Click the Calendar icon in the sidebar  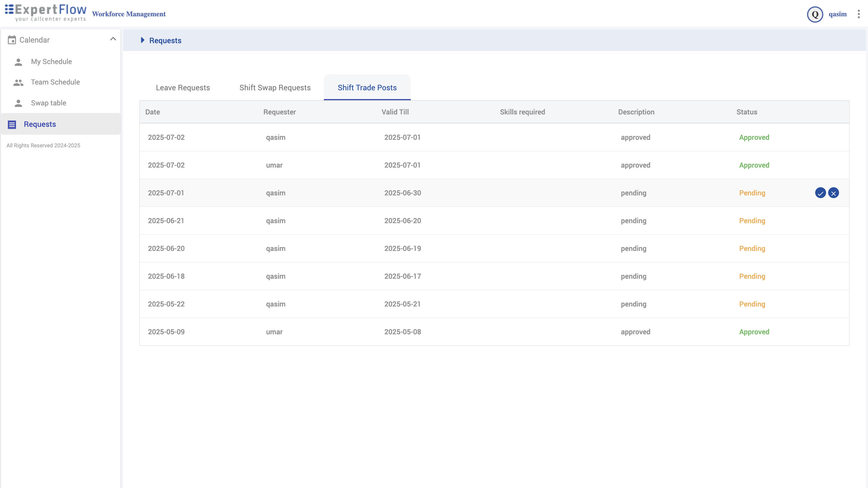pyautogui.click(x=12, y=40)
